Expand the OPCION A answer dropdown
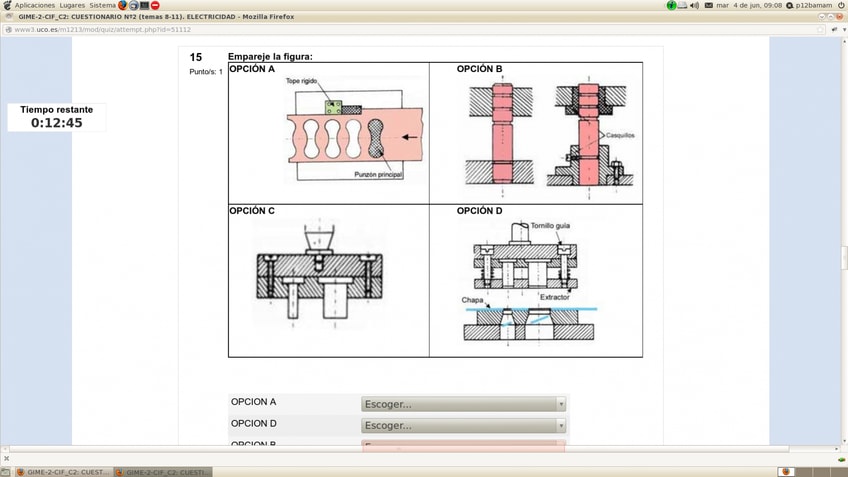848x477 pixels. [x=464, y=404]
